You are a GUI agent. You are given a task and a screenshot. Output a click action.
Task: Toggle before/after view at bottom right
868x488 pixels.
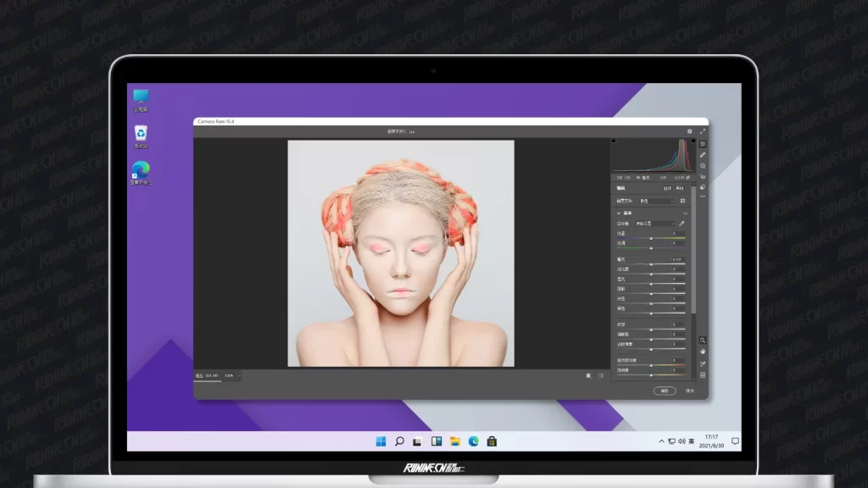tap(589, 375)
